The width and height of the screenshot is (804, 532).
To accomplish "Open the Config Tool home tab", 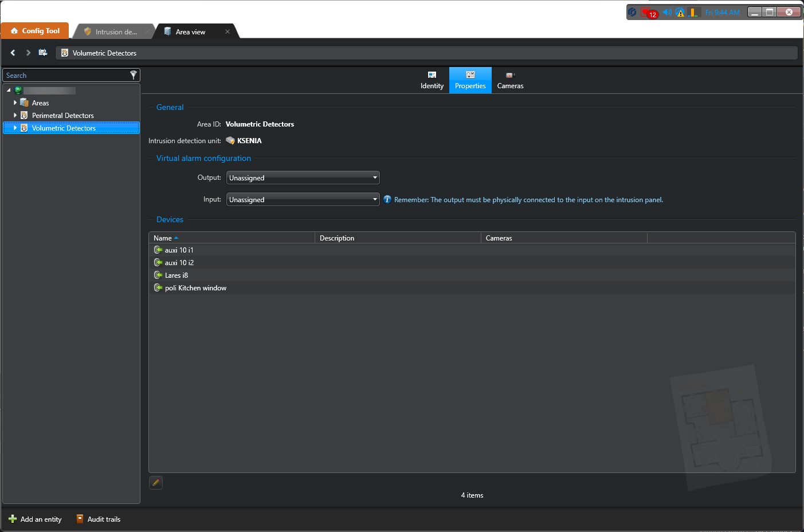I will [x=35, y=31].
